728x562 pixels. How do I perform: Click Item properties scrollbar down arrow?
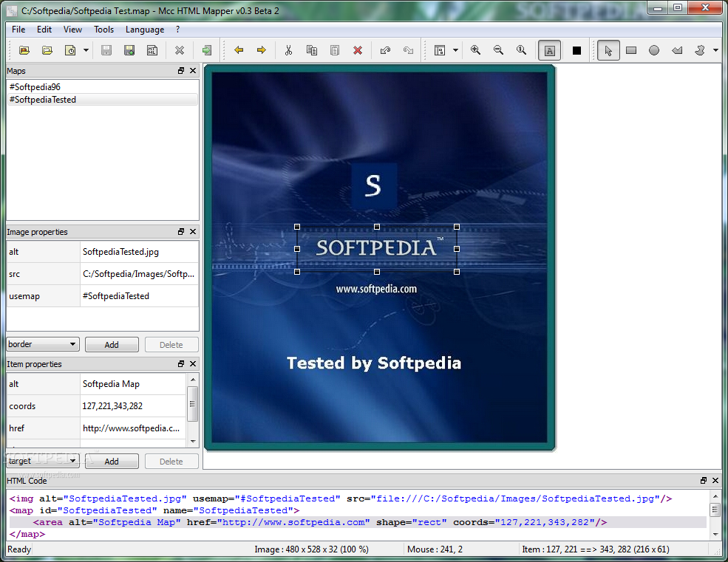click(x=193, y=442)
